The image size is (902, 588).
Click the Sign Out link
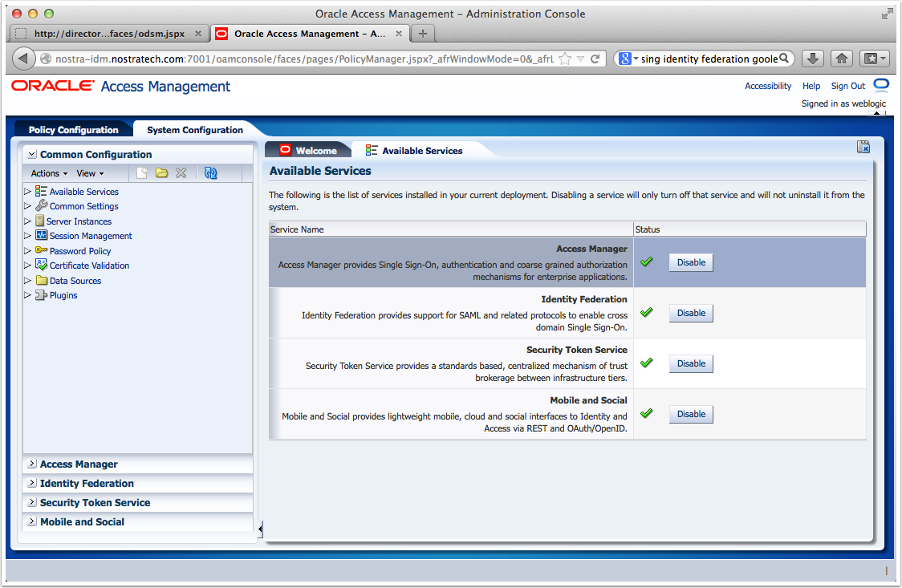pyautogui.click(x=847, y=86)
